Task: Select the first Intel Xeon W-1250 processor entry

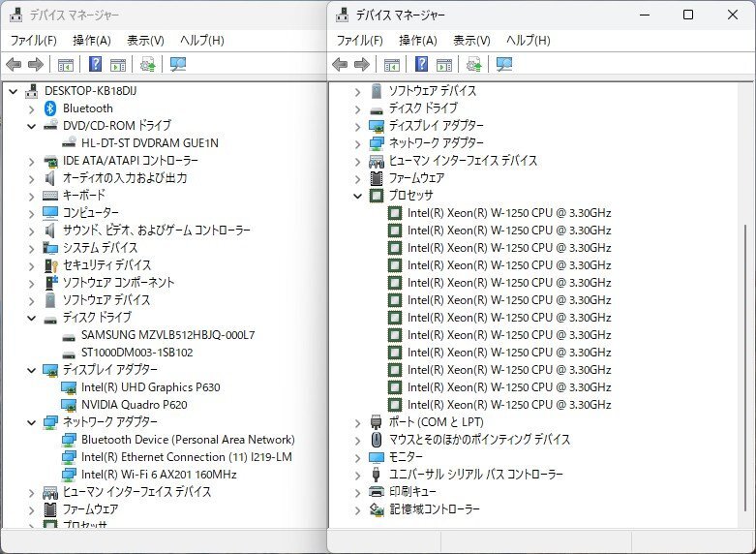Action: click(x=509, y=213)
